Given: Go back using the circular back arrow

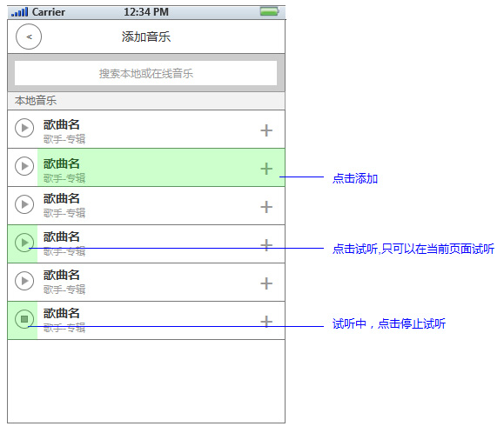Looking at the screenshot, I should click(29, 37).
